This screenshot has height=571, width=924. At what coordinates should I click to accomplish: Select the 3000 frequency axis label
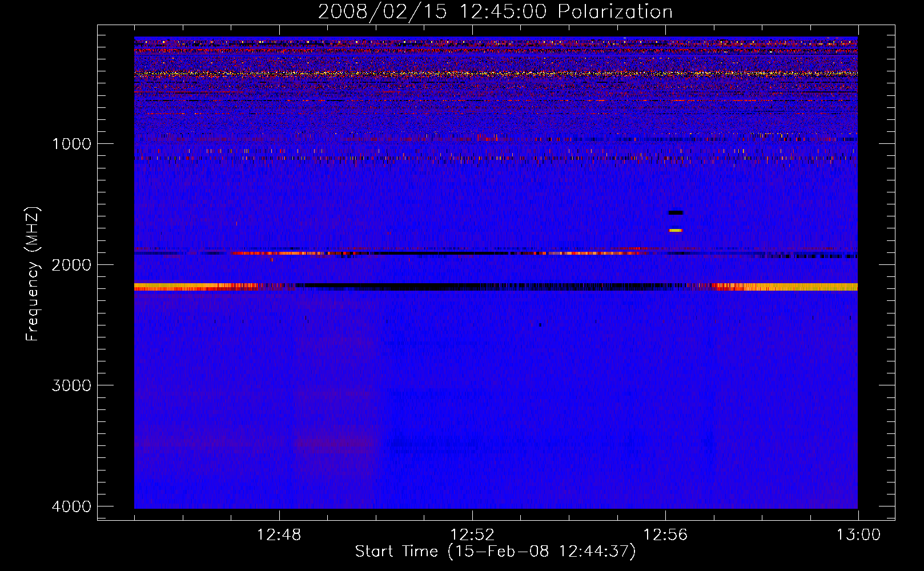click(x=71, y=385)
